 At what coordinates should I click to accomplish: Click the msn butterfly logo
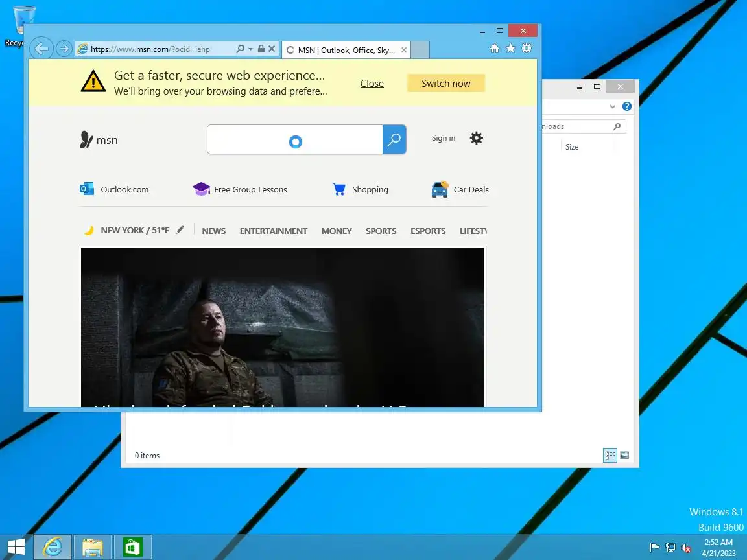[x=99, y=139]
